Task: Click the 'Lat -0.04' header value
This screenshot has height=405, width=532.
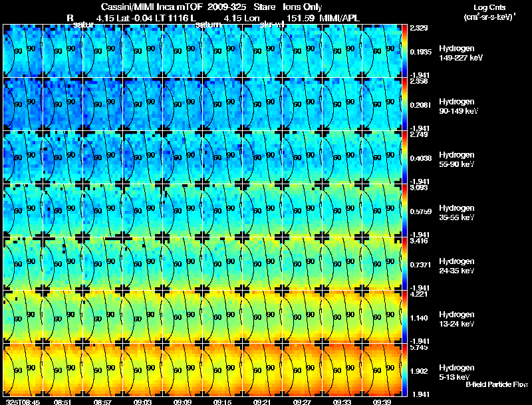Action: [134, 18]
